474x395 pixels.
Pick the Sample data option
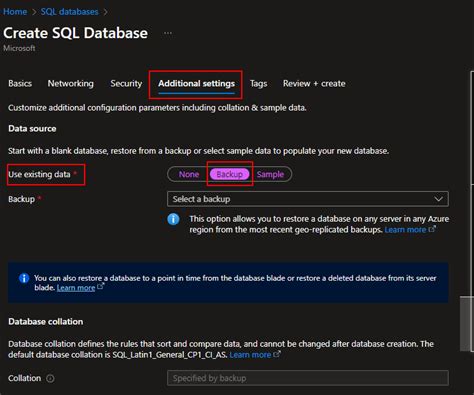(x=270, y=174)
